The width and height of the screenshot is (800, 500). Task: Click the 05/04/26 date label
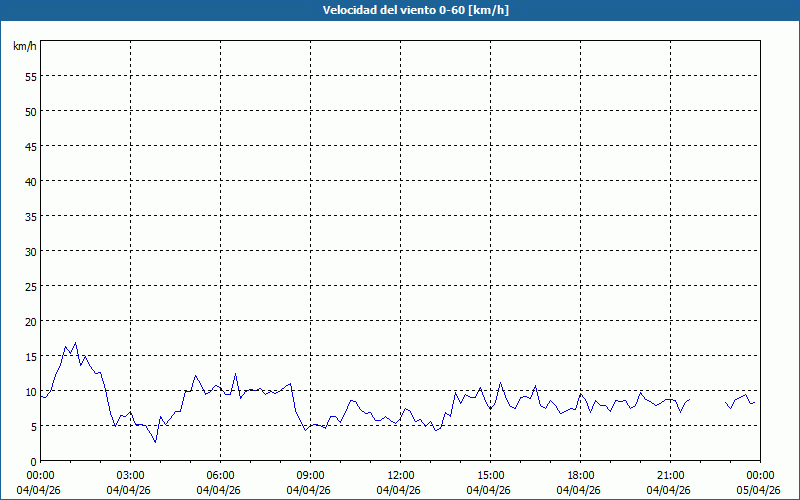759,490
